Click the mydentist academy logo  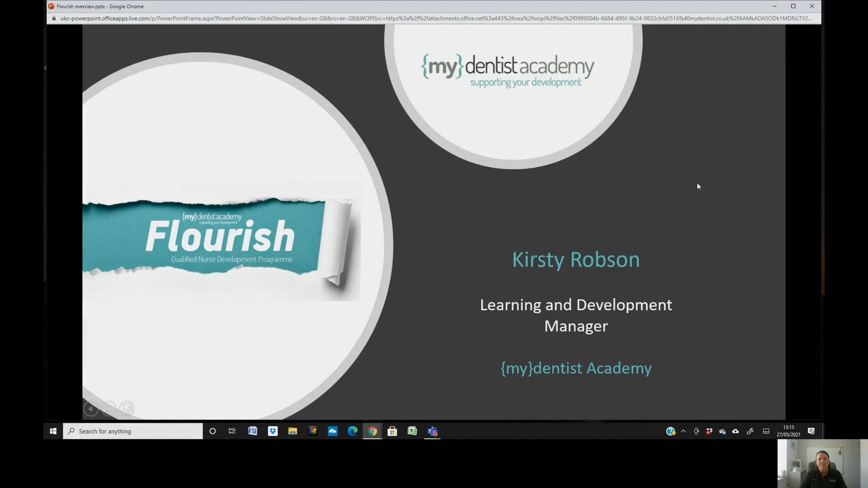point(507,71)
